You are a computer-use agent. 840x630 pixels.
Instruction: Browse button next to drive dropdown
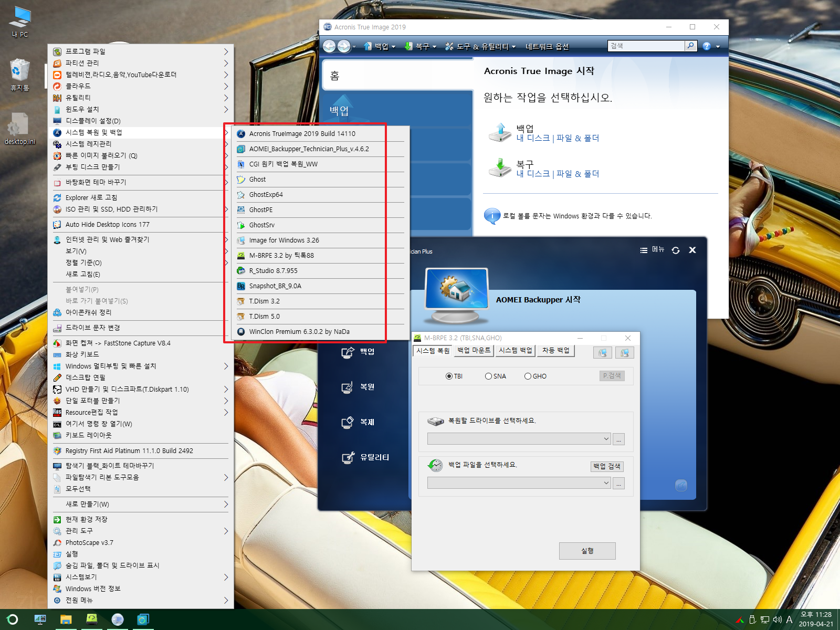(619, 439)
